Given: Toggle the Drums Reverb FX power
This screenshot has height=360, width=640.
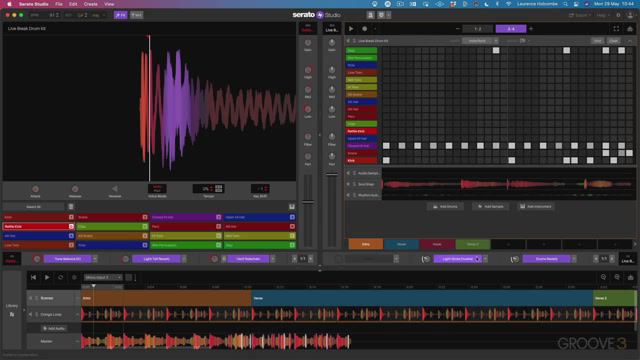Looking at the screenshot, I should [515, 259].
